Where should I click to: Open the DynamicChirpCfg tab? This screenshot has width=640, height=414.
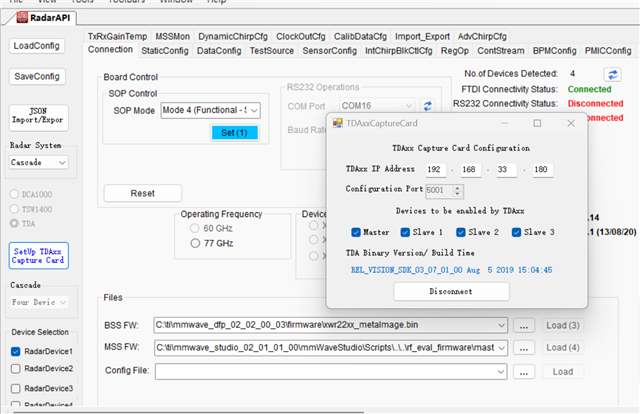[x=233, y=36]
